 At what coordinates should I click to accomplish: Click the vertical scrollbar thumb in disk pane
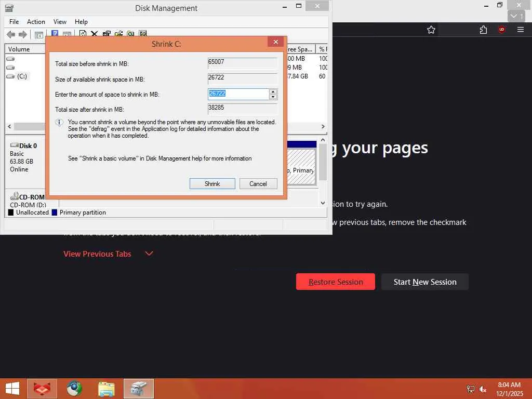323,162
